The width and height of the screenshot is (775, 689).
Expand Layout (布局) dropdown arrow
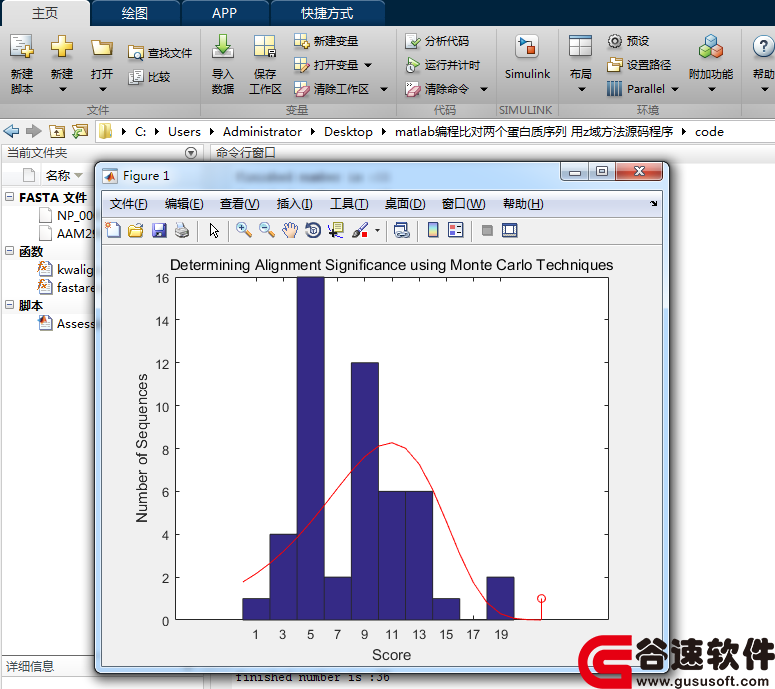[581, 89]
